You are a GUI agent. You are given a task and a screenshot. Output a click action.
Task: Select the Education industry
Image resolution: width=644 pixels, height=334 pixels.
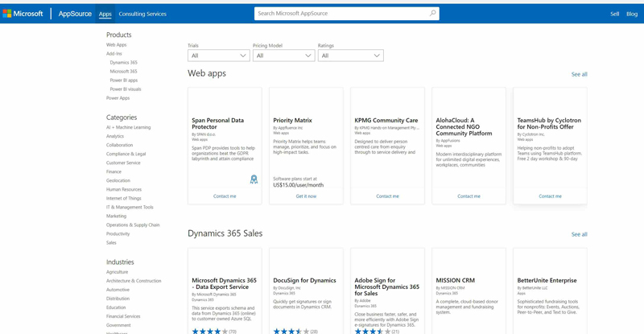116,307
